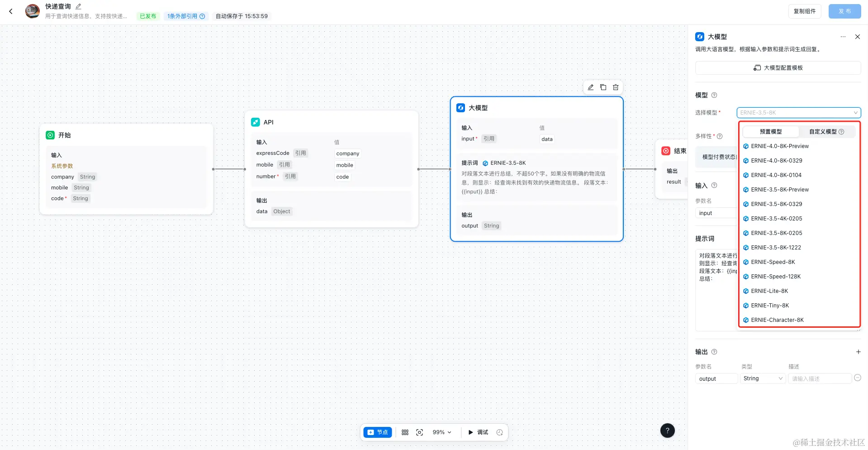Open the run history clock icon

pyautogui.click(x=499, y=432)
